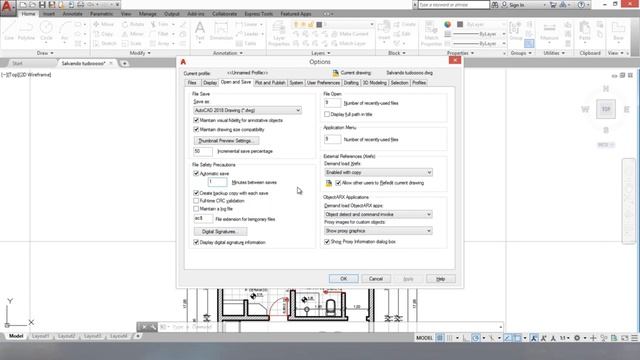Click Help button in the Options dialog
Screen dimensions: 640x360
(440, 279)
